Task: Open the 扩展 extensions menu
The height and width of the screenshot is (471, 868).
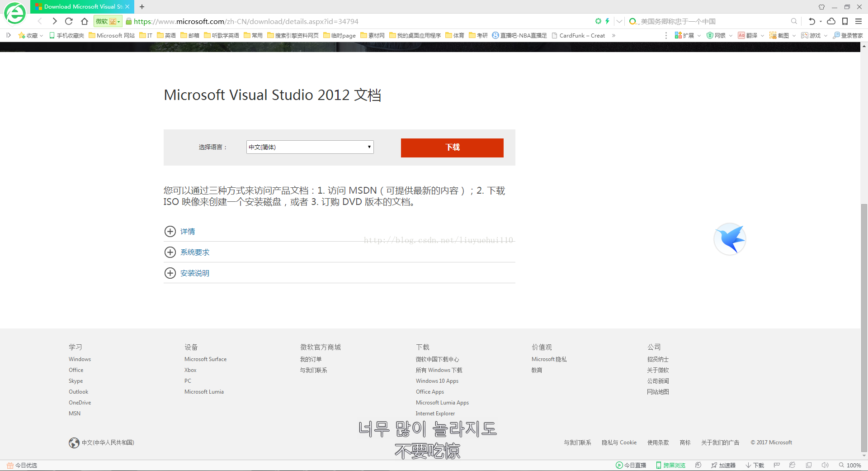Action: (x=688, y=35)
